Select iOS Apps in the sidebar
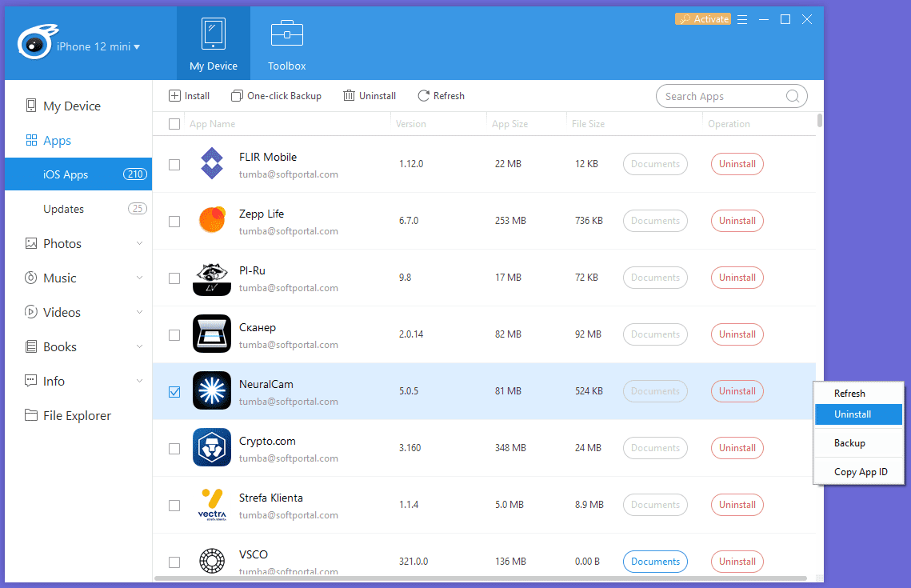Image resolution: width=911 pixels, height=588 pixels. (x=78, y=174)
